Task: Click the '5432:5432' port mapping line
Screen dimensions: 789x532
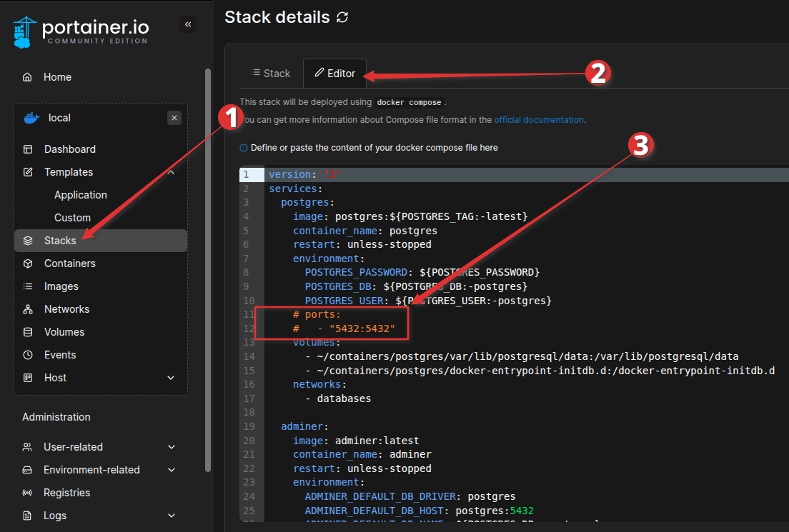Action: click(344, 328)
